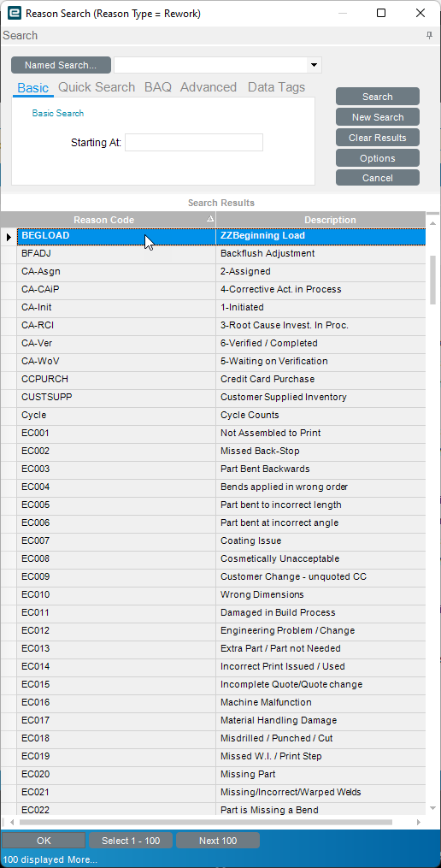Load more results with Next 100
Screen dimensions: 441x868
click(218, 841)
